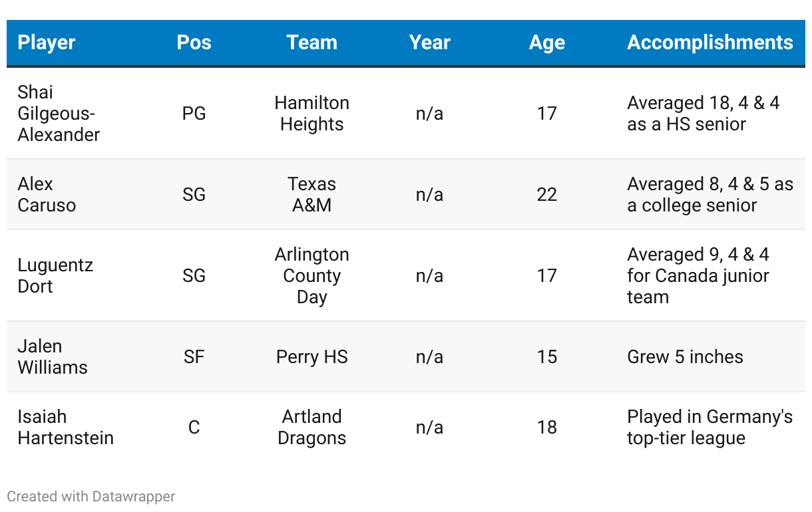Click the Player column header
The height and width of the screenshot is (512, 812).
(47, 43)
